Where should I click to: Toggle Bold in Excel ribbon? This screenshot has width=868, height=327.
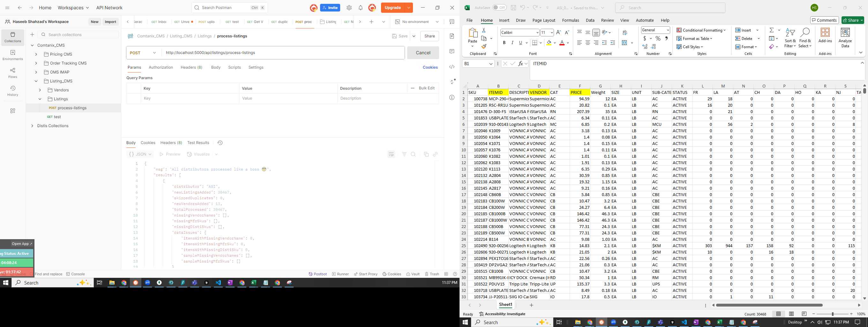click(504, 43)
